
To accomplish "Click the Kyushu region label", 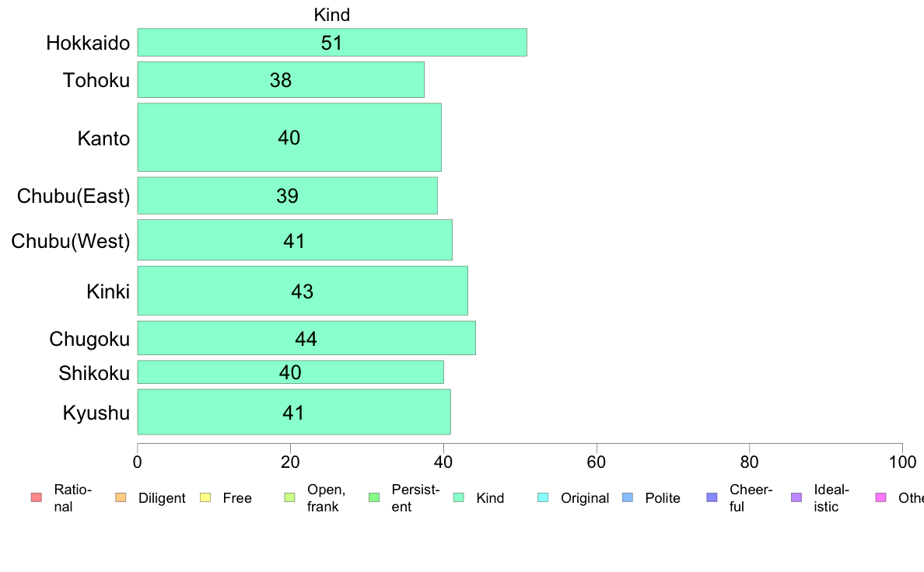I will click(x=96, y=413).
